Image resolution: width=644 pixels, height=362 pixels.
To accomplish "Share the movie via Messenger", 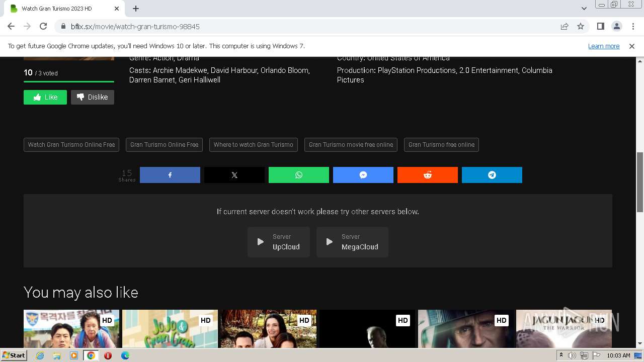I will (x=363, y=175).
